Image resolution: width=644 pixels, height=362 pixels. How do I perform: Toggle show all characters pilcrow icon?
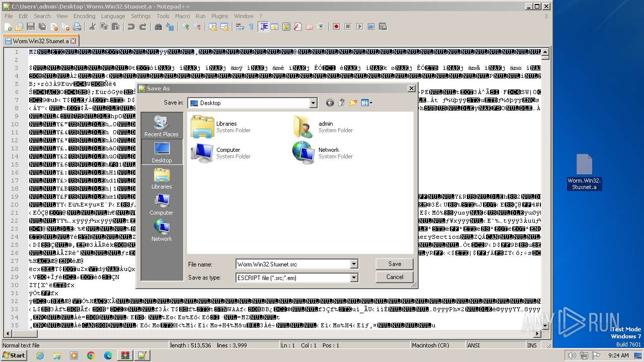pos(252,27)
